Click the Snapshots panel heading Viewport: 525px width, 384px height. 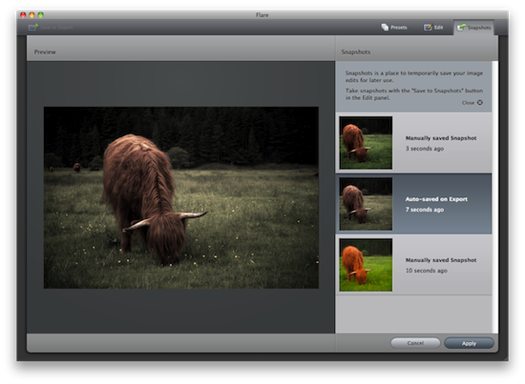point(356,52)
